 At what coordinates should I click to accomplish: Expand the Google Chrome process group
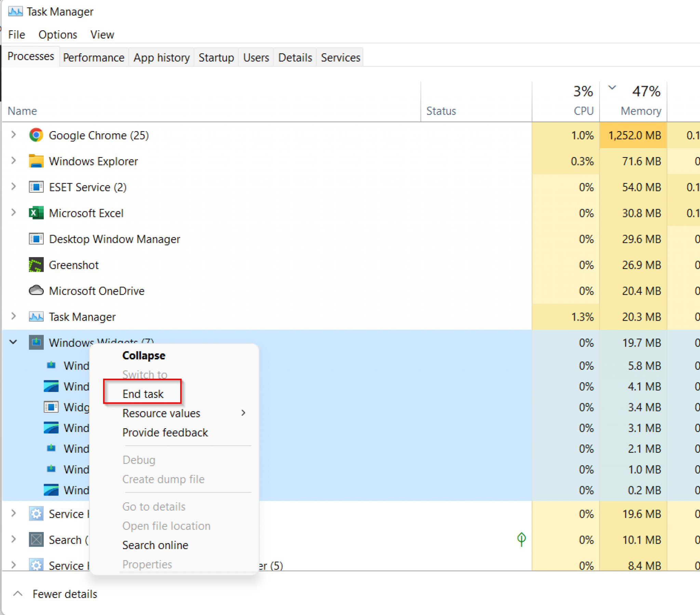pos(13,135)
